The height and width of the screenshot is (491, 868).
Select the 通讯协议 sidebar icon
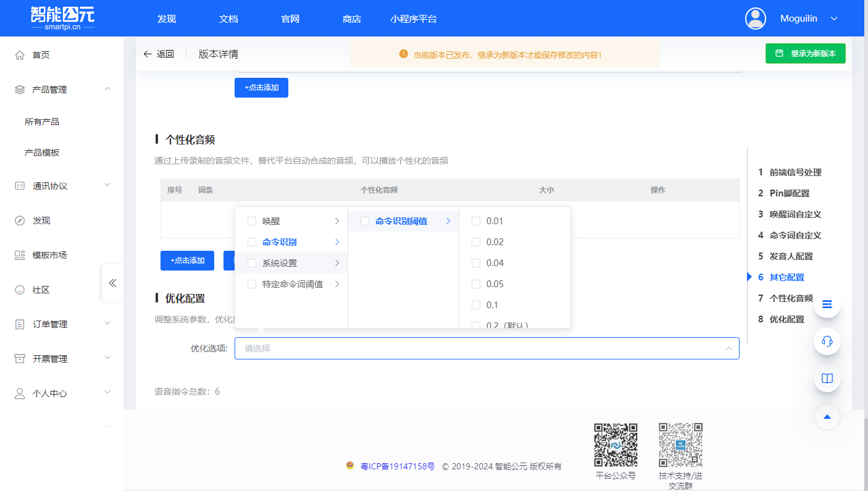point(19,185)
